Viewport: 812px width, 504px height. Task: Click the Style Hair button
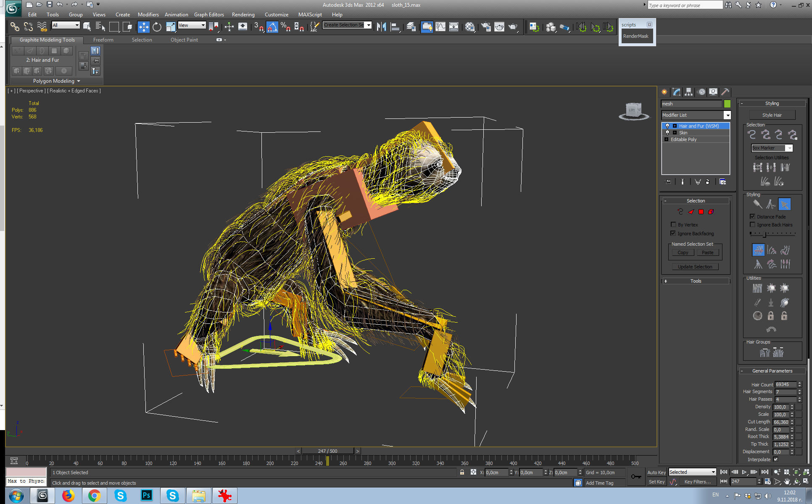click(x=772, y=115)
